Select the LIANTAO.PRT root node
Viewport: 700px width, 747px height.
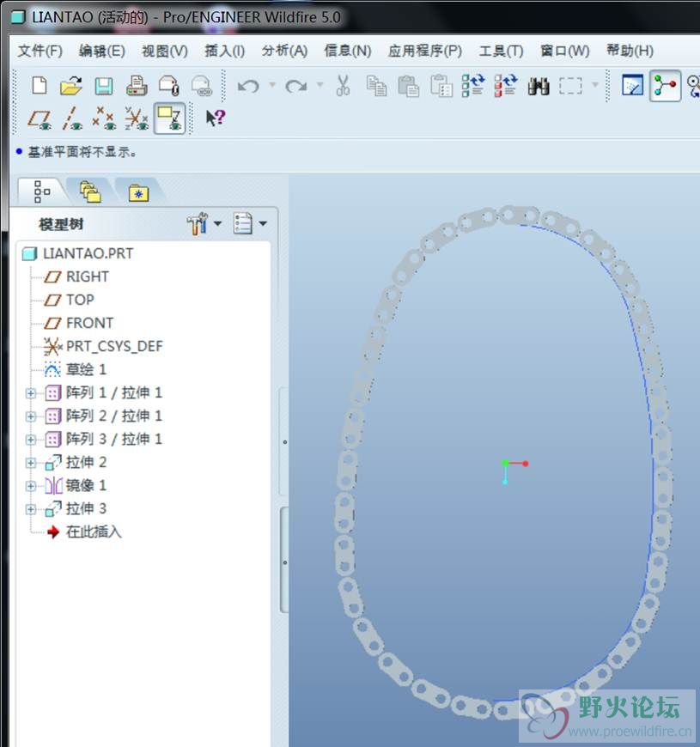(88, 253)
